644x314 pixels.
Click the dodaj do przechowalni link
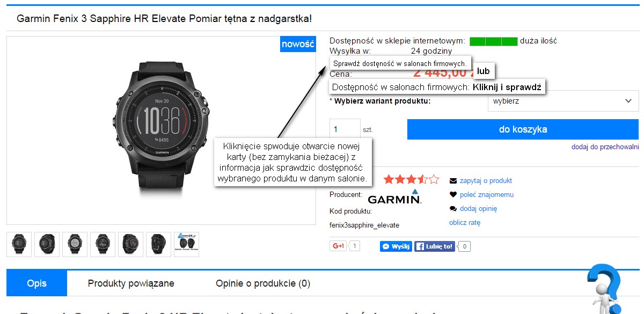tap(605, 147)
